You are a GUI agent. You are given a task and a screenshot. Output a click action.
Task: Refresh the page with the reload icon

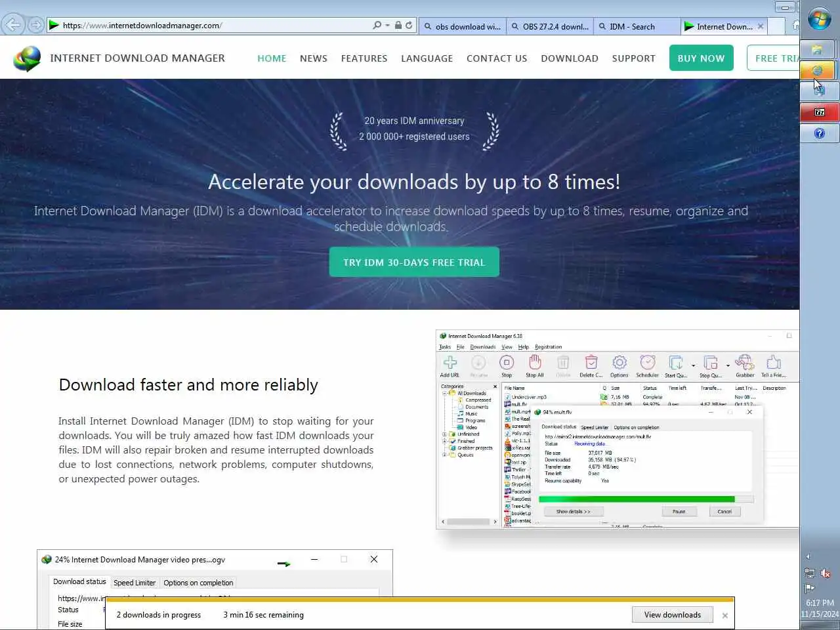[x=409, y=25]
